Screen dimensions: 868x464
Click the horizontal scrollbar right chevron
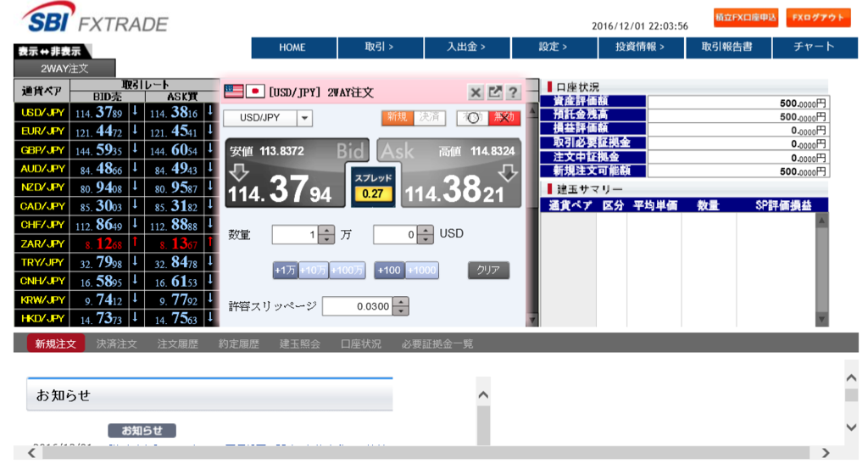(826, 453)
